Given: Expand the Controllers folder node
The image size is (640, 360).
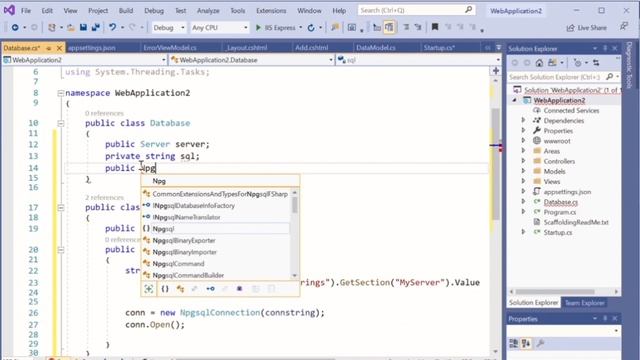Looking at the screenshot, I should [x=523, y=161].
